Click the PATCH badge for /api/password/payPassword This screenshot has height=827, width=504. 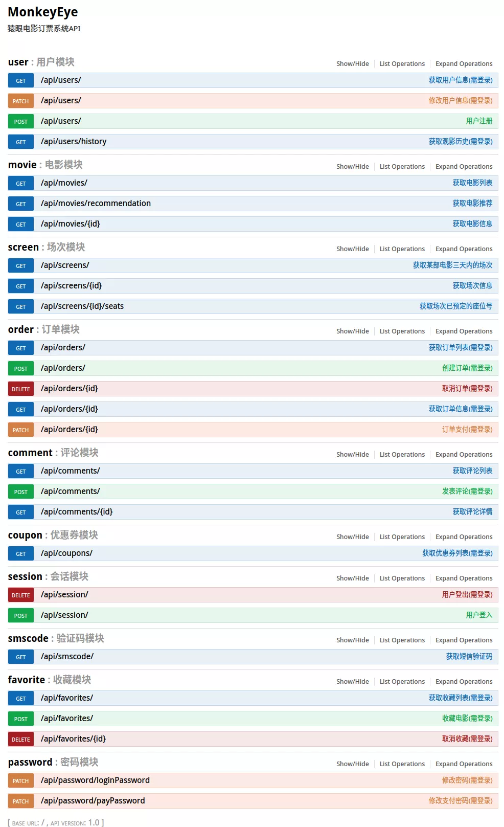21,801
